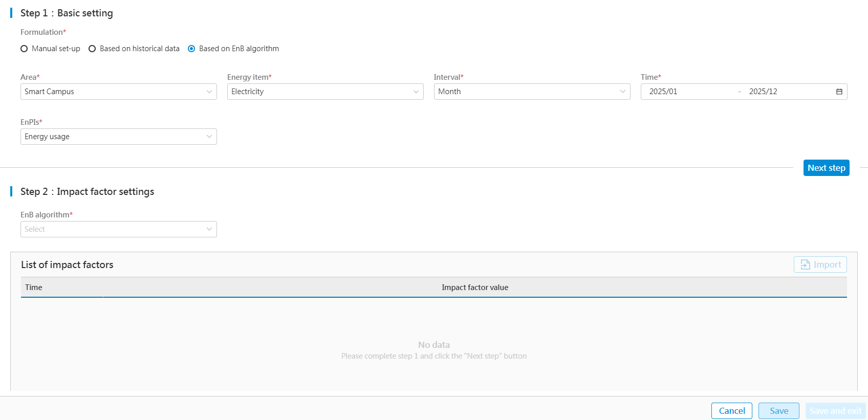Click the Time column header
The height and width of the screenshot is (420, 868).
pyautogui.click(x=34, y=288)
